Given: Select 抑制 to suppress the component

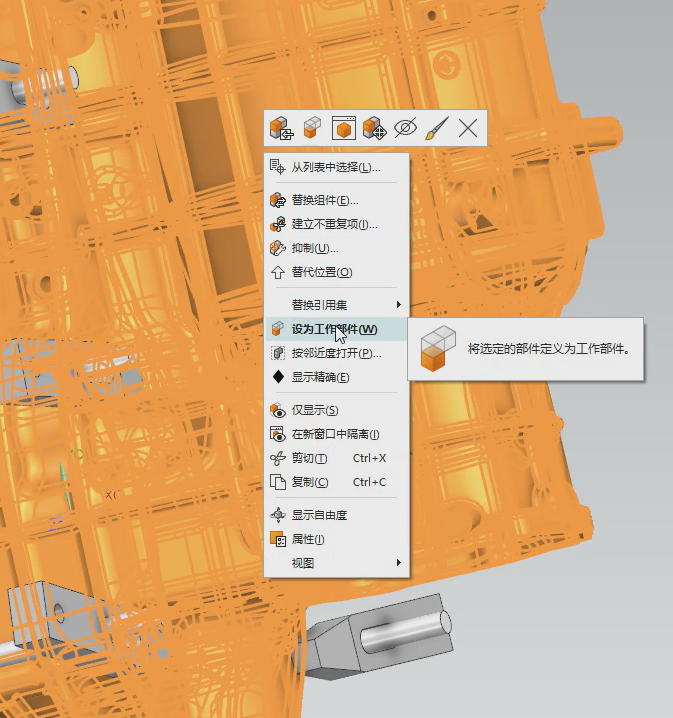Looking at the screenshot, I should pos(314,248).
